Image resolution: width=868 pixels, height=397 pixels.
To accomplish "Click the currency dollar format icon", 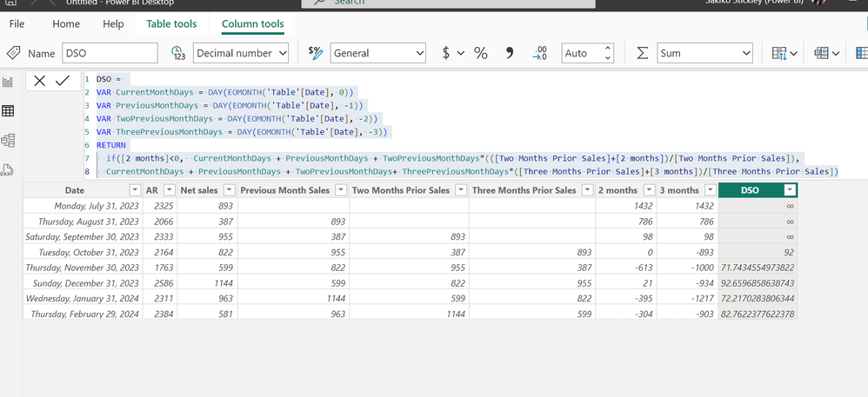I will 446,53.
